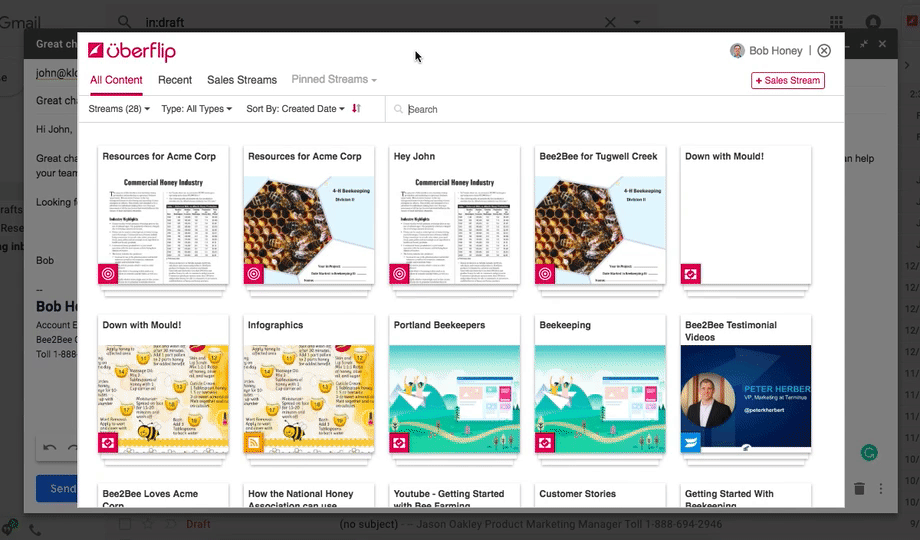
Task: Expand Gmail side panel chevron at right edge
Action: pyautogui.click(x=907, y=65)
